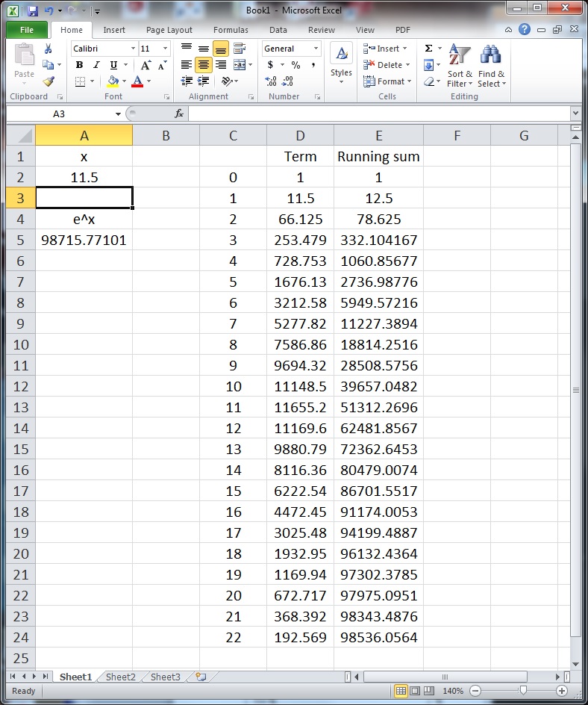Open the Name Box dropdown arrow
588x705 pixels.
[118, 114]
